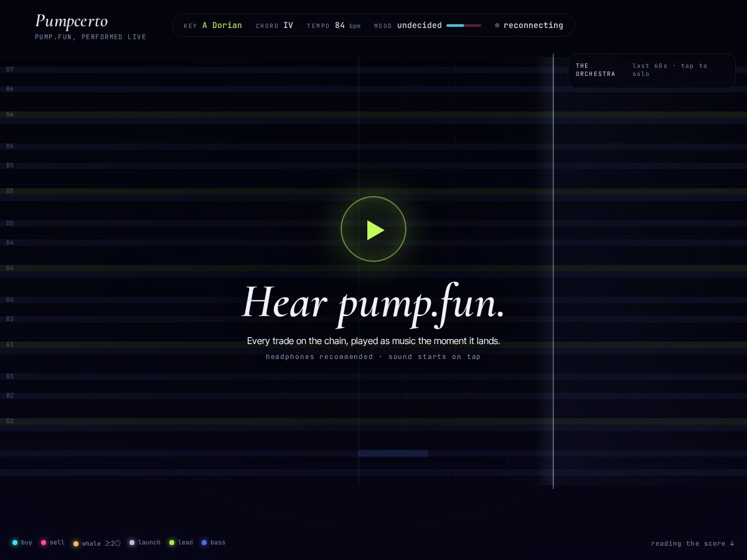Click the 'G5' pitch label
This screenshot has height=560, width=747.
(10, 191)
